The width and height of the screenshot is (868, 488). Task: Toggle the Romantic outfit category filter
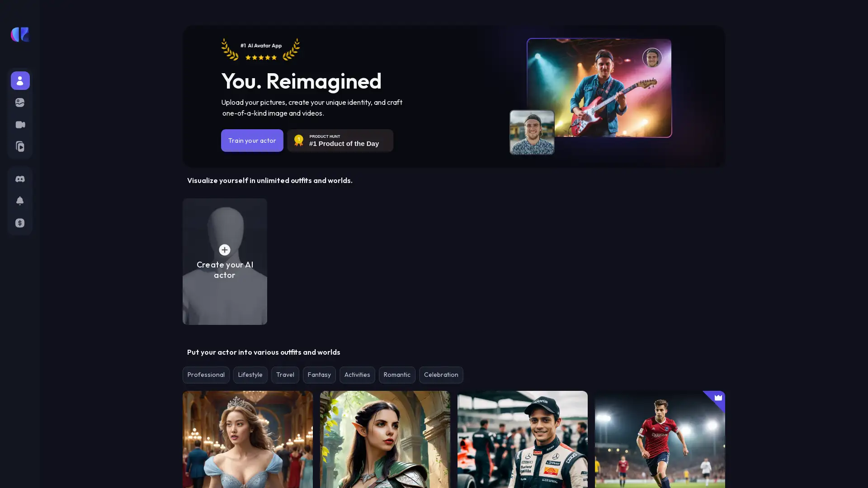(x=396, y=375)
